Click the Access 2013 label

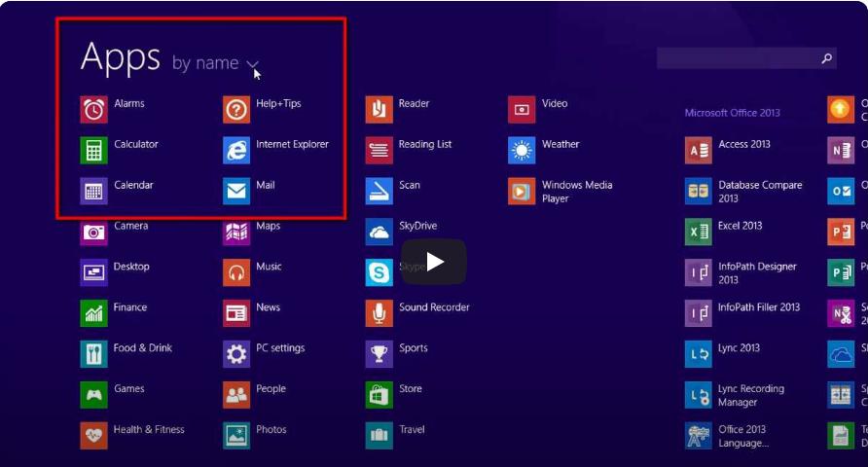[x=744, y=144]
